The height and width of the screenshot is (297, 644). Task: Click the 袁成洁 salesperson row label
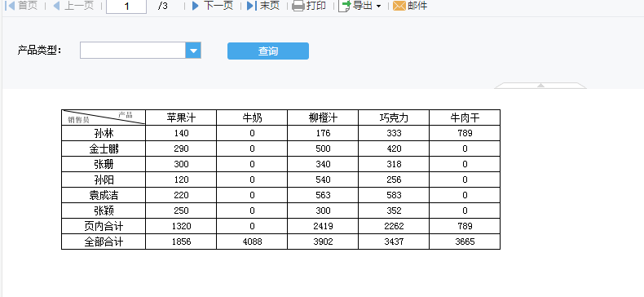[x=104, y=195]
